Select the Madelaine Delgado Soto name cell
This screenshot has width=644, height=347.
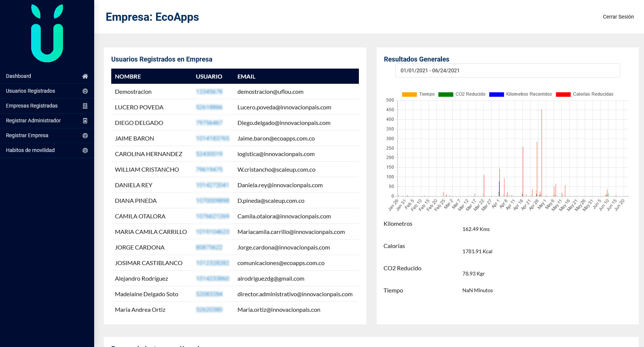[x=146, y=294]
